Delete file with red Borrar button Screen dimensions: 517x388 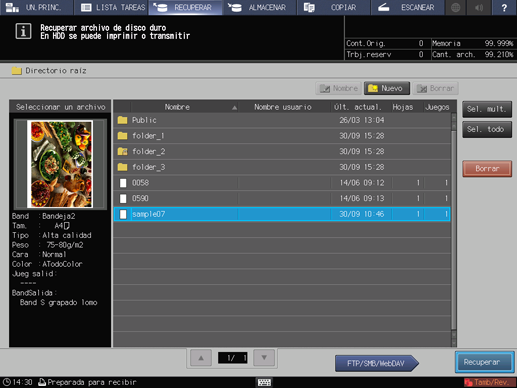487,169
